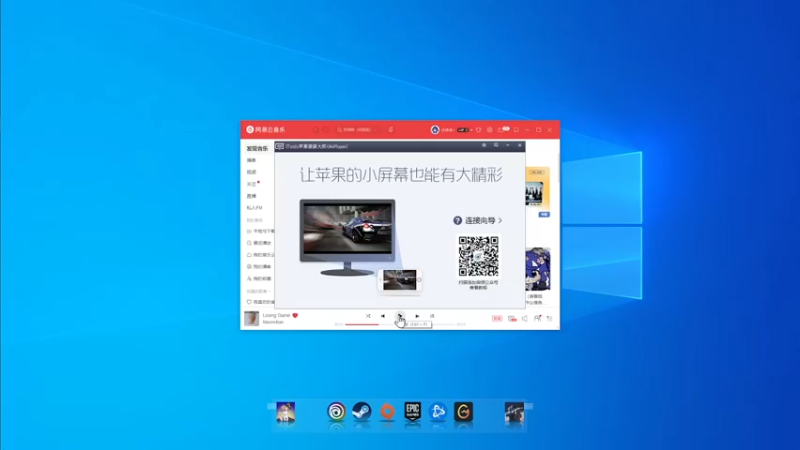The image size is (800, 450).
Task: Open the red sound quality badge
Action: point(497,318)
